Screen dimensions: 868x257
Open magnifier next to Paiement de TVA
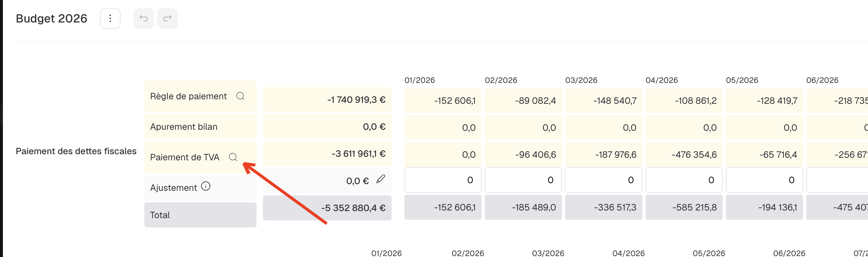[233, 157]
